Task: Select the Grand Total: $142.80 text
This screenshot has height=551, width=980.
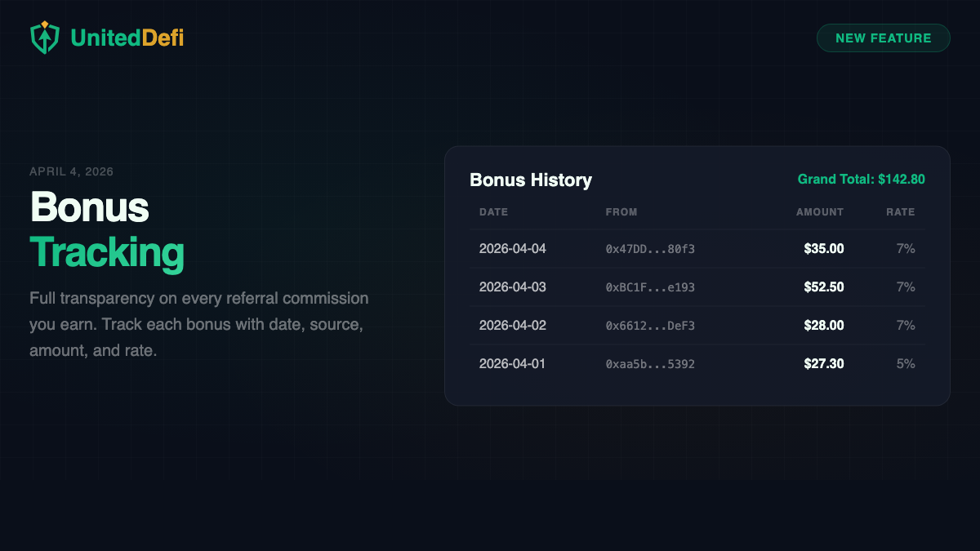Action: (x=862, y=179)
